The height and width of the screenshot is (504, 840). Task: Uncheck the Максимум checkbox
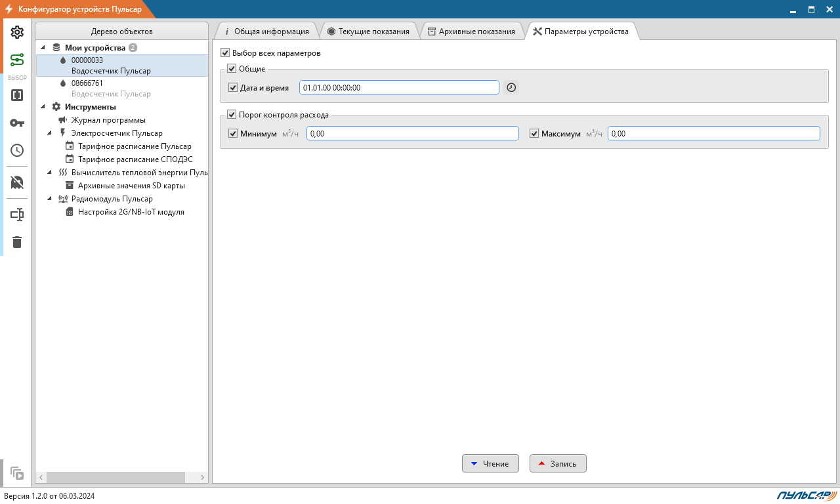point(534,133)
